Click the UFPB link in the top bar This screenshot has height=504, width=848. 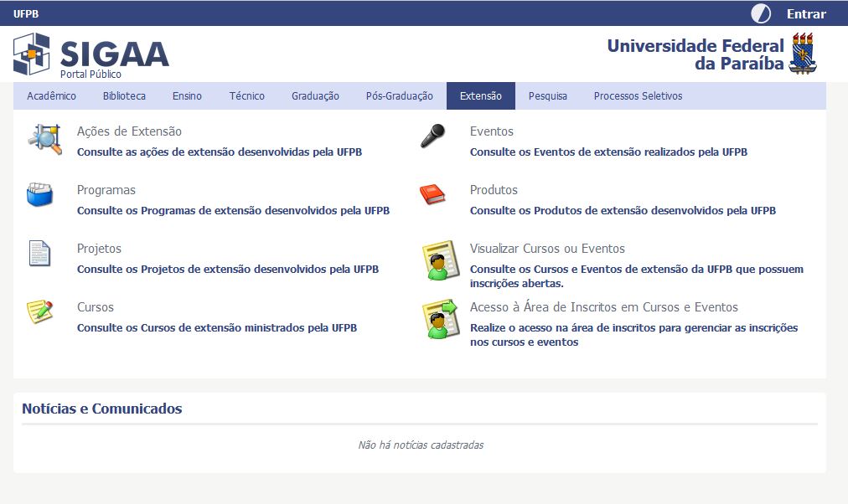(24, 13)
